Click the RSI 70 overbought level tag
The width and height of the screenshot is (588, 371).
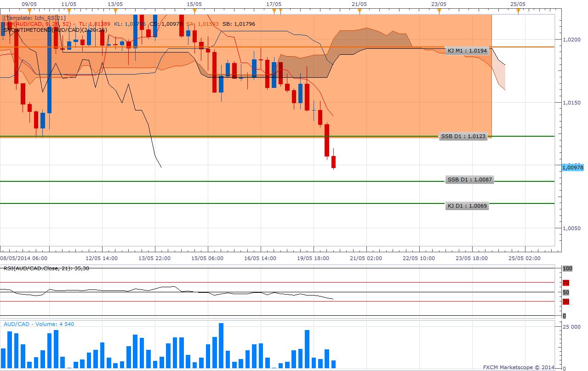click(566, 283)
